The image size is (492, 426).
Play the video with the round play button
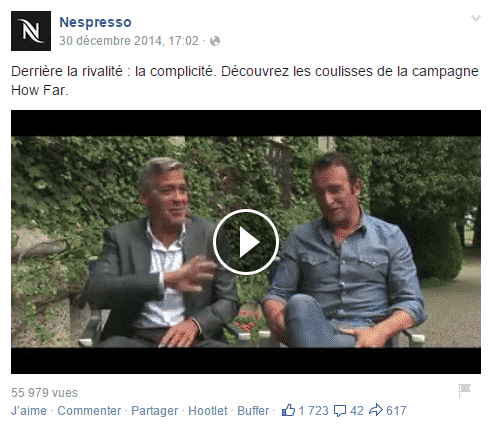click(246, 242)
